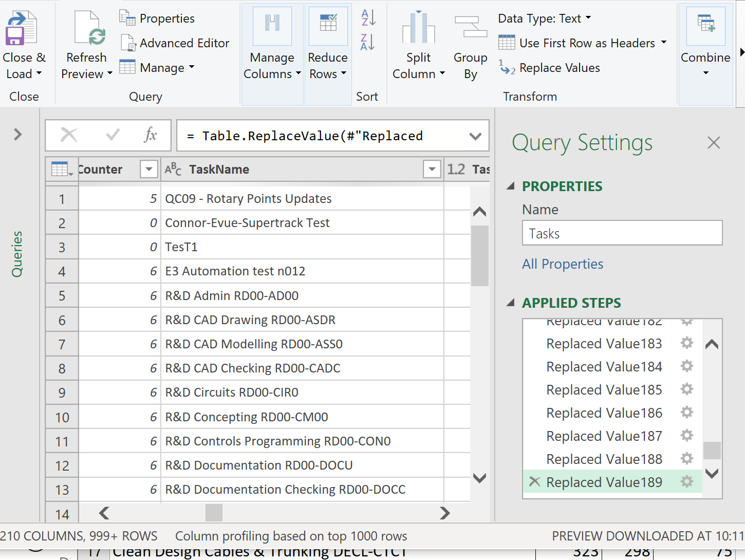Open settings gear for Replaced Value186
The height and width of the screenshot is (560, 745).
tap(686, 413)
